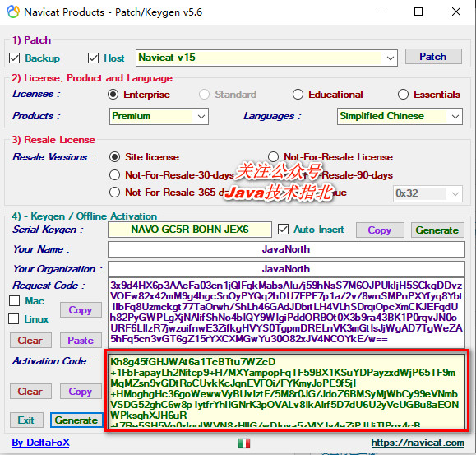
Task: Open the Languages dropdown showing Simplified Chinese
Action: pos(400,116)
